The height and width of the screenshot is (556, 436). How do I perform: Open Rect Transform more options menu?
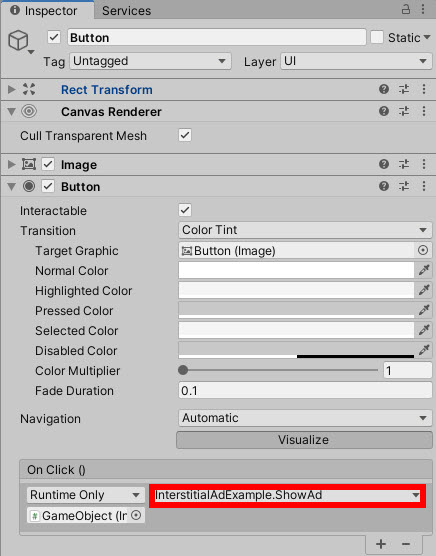click(x=424, y=89)
